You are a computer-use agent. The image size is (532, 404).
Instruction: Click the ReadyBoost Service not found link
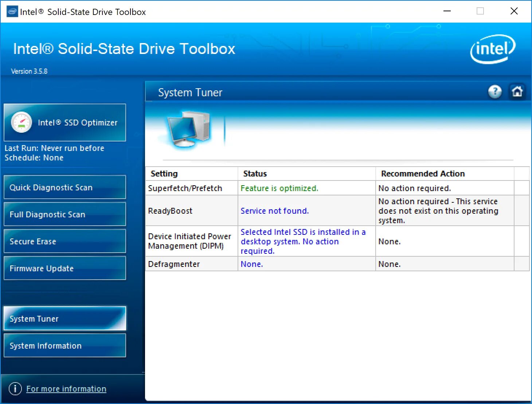[275, 210]
